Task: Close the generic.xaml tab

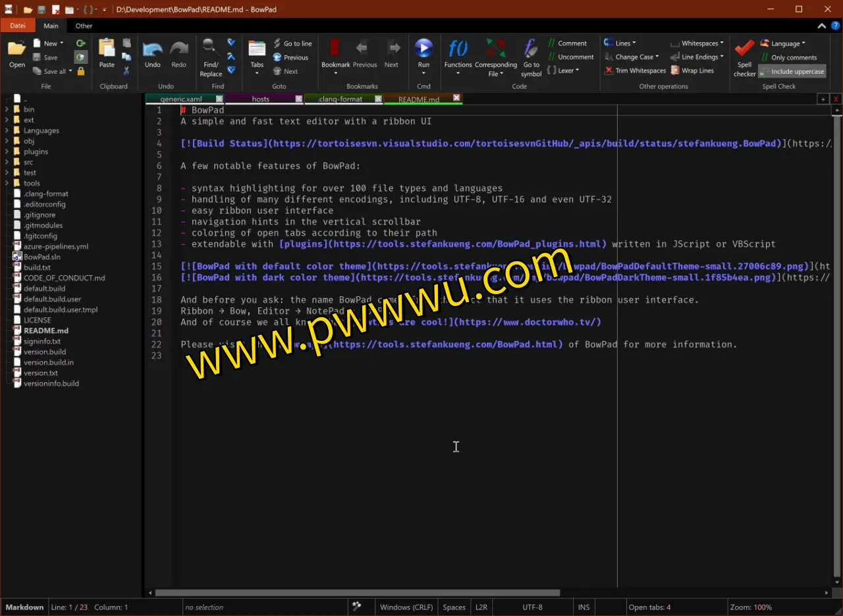Action: coord(219,99)
